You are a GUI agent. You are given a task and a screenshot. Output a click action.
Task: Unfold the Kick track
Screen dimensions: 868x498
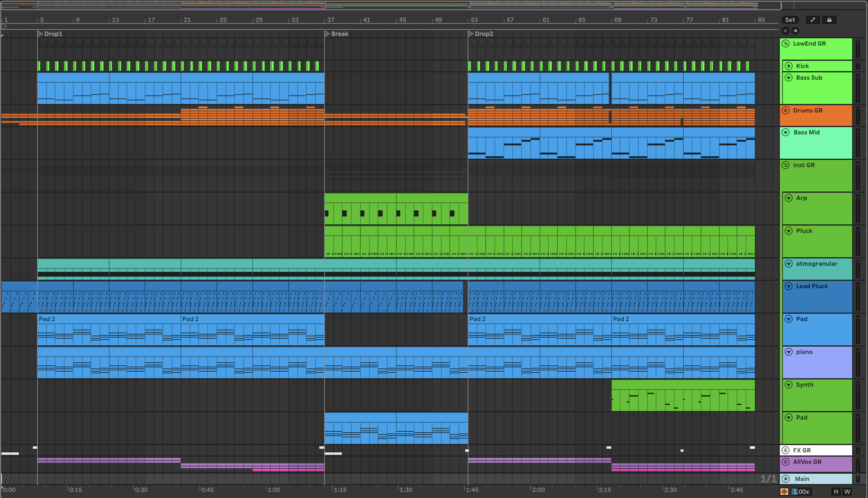coord(789,66)
